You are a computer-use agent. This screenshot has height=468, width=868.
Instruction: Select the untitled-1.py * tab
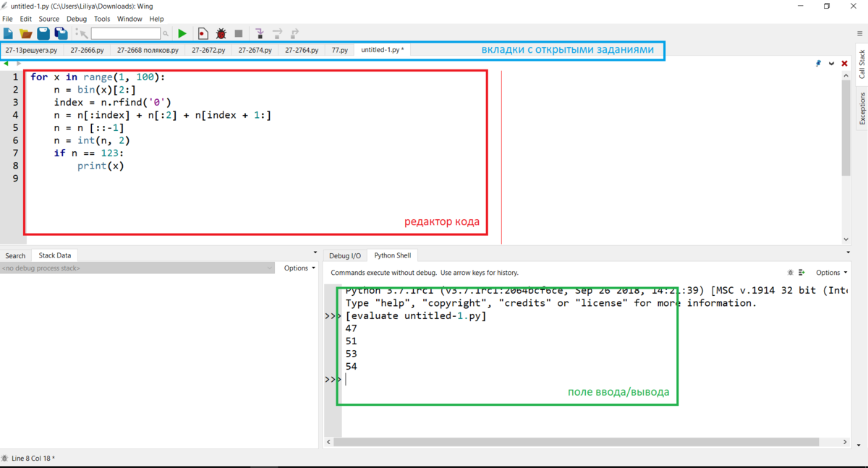tap(383, 51)
